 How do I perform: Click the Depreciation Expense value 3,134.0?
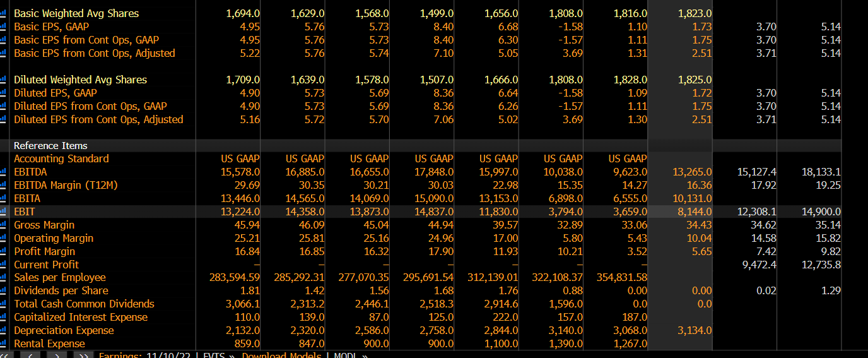pyautogui.click(x=695, y=330)
